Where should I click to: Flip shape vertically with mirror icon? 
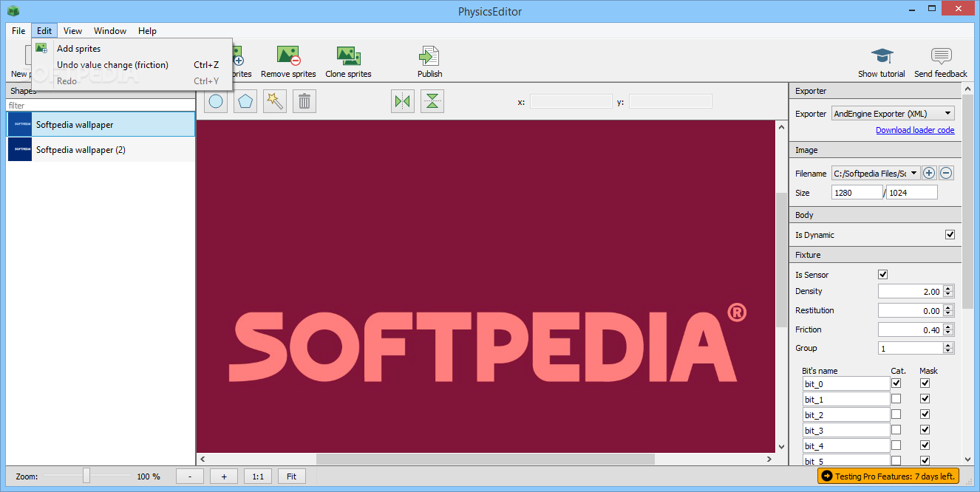432,101
